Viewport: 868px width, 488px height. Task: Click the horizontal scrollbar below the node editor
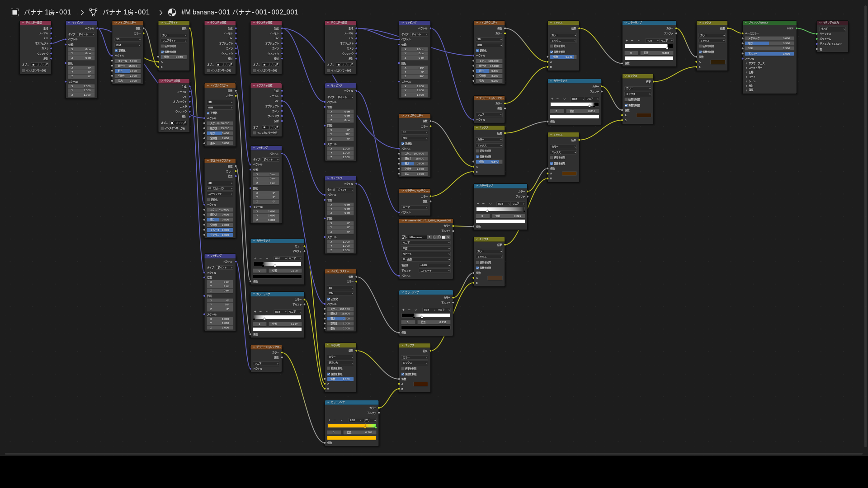point(434,454)
